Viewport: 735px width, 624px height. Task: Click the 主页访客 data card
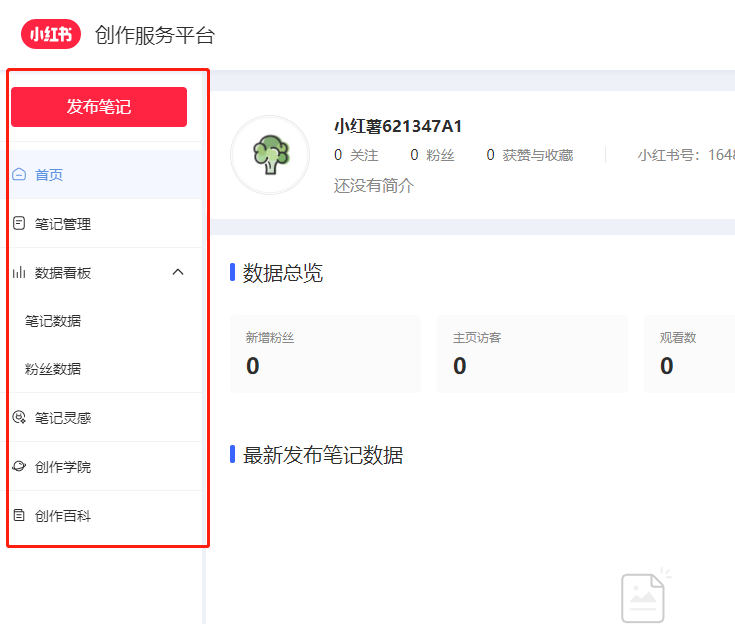tap(532, 354)
